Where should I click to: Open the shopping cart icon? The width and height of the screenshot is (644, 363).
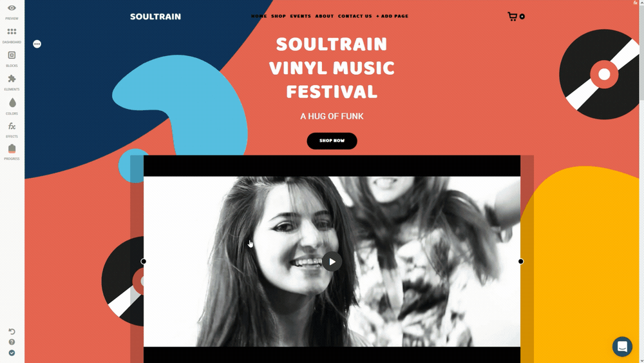(x=512, y=16)
